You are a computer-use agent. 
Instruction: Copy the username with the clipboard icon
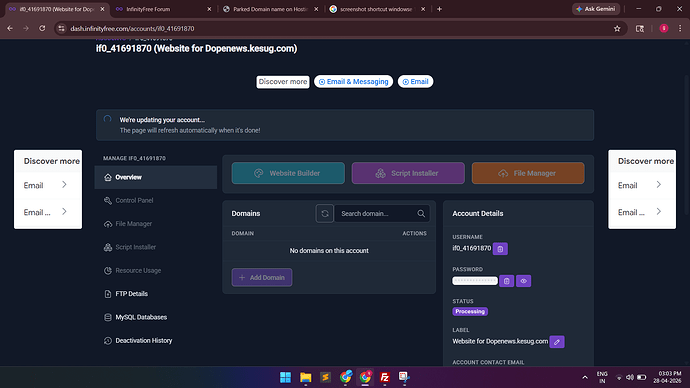(500, 249)
